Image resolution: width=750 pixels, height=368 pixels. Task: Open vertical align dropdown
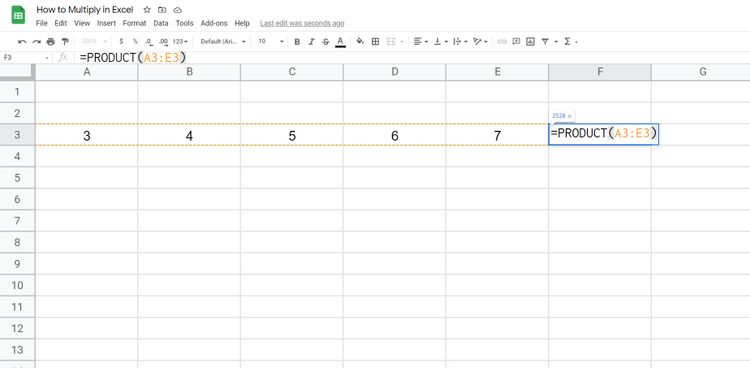coord(441,42)
